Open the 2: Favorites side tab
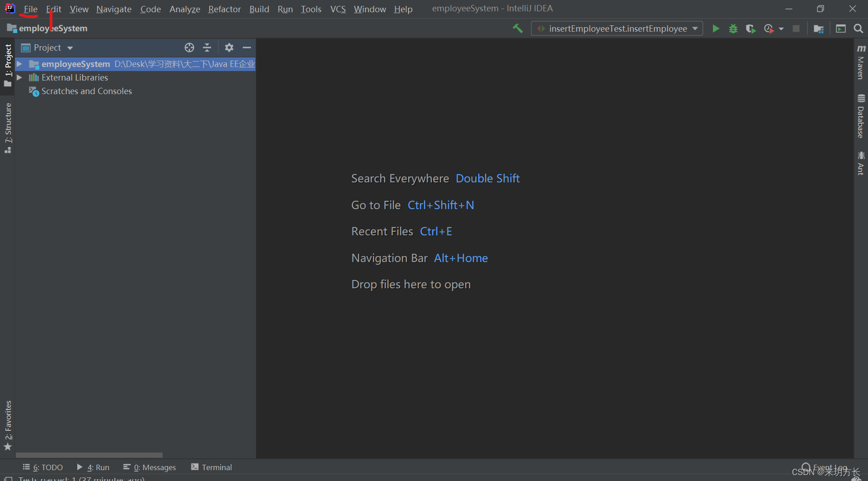The height and width of the screenshot is (481, 868). (8, 425)
